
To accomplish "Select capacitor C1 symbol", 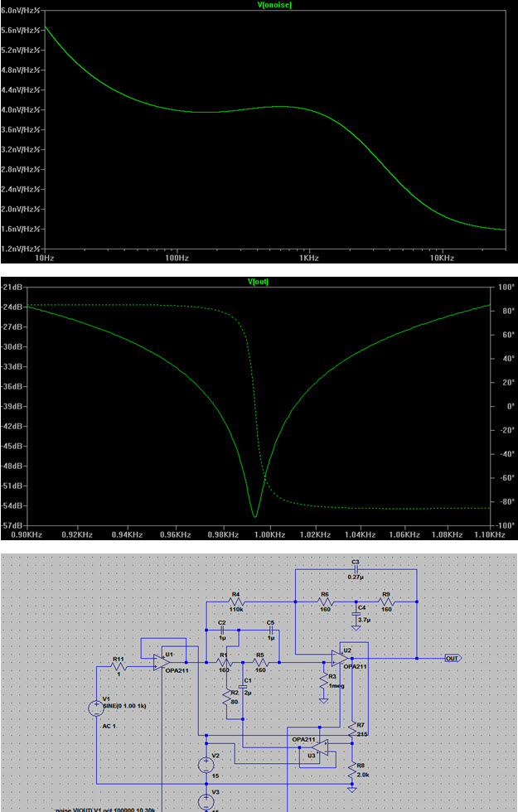I will point(242,686).
